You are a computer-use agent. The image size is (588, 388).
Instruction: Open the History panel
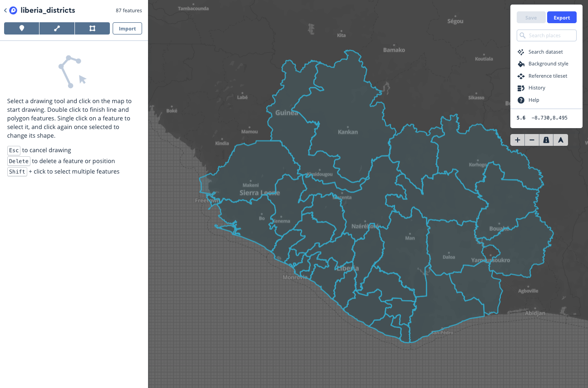coord(537,88)
